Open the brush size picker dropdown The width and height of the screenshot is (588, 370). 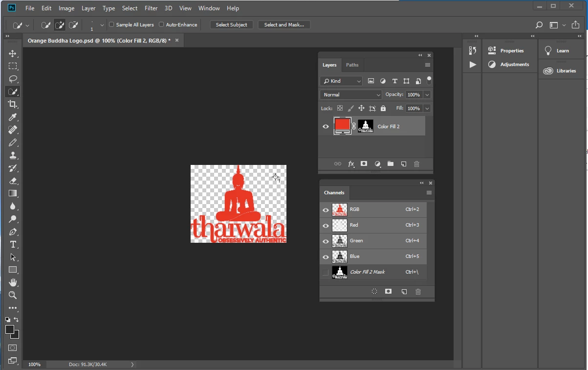pyautogui.click(x=102, y=24)
